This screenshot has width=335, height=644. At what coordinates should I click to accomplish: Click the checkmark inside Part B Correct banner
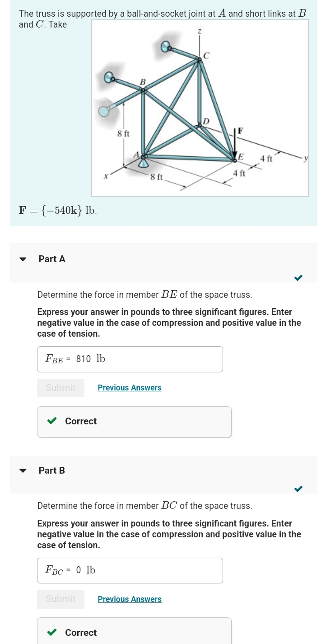[x=51, y=632]
